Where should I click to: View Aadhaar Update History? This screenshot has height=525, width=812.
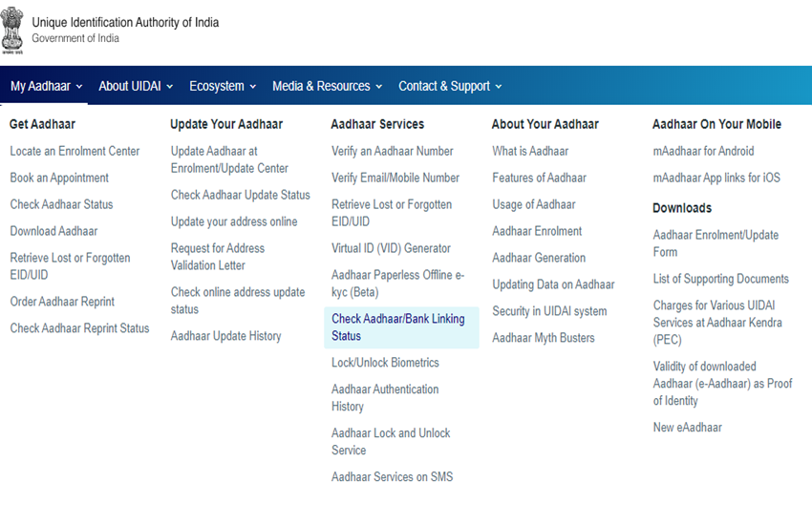[225, 336]
